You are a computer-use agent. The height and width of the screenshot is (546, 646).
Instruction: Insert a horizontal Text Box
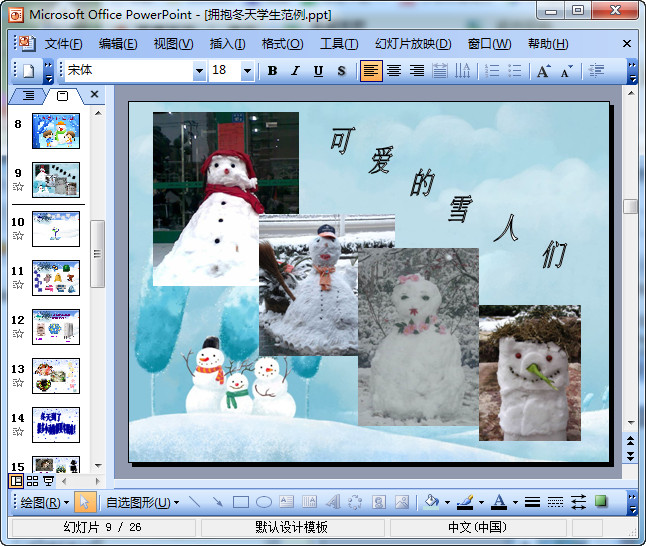(286, 502)
